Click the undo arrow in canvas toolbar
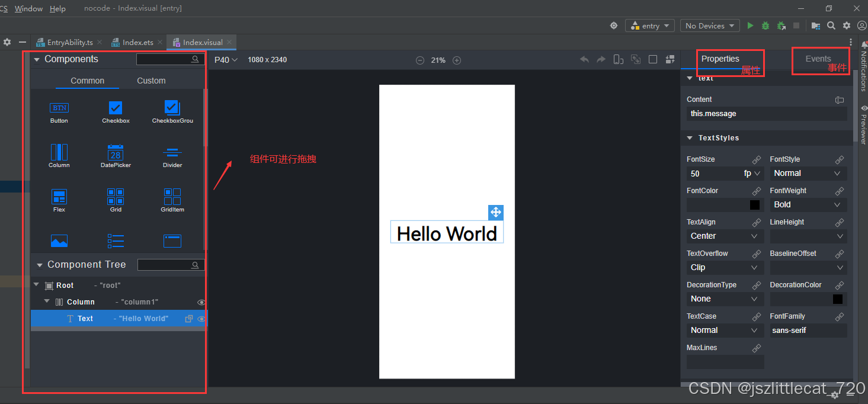Viewport: 868px width, 404px height. [584, 60]
